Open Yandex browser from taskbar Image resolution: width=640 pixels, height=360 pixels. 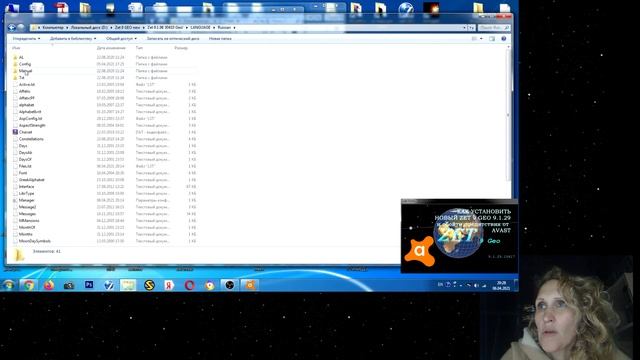point(169,285)
